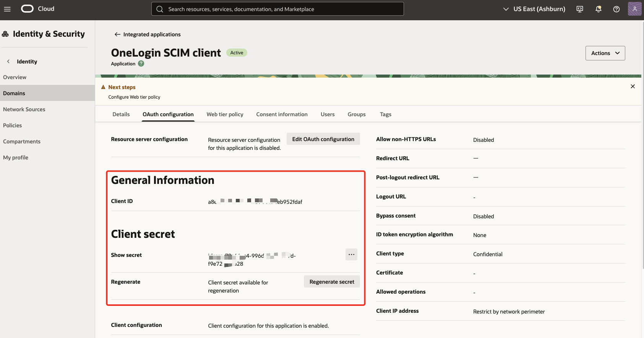Dismiss the Next steps banner
The height and width of the screenshot is (338, 644).
point(633,86)
